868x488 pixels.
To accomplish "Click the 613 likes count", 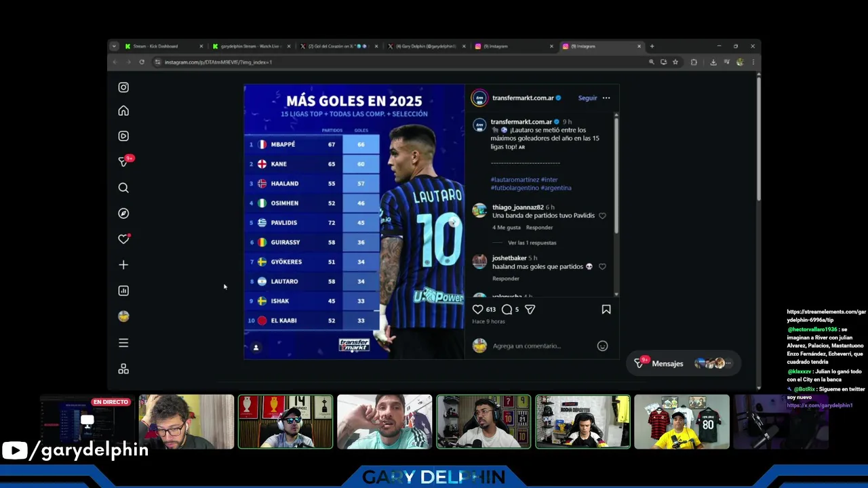I will 491,309.
